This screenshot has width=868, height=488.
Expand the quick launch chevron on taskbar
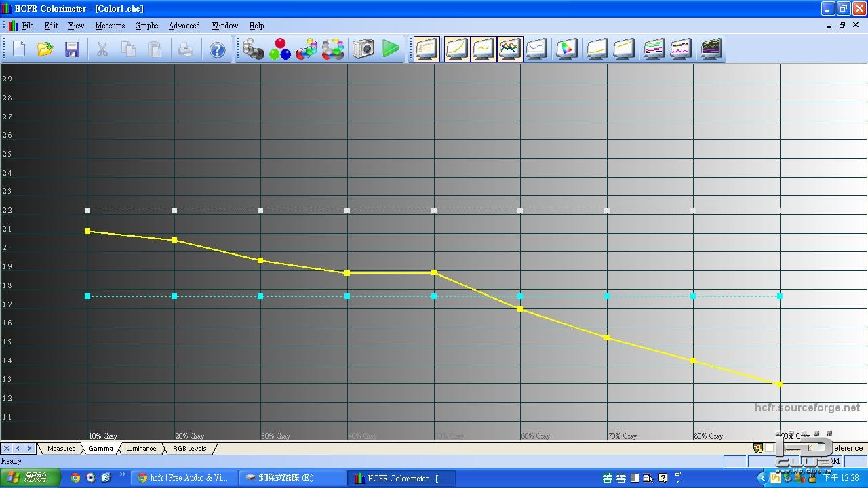[x=123, y=474]
